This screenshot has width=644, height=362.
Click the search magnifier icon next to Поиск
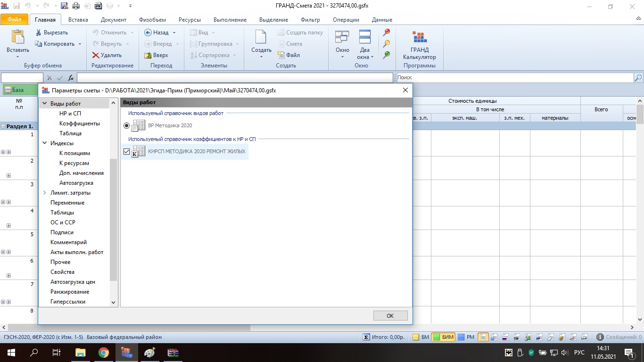click(x=638, y=78)
